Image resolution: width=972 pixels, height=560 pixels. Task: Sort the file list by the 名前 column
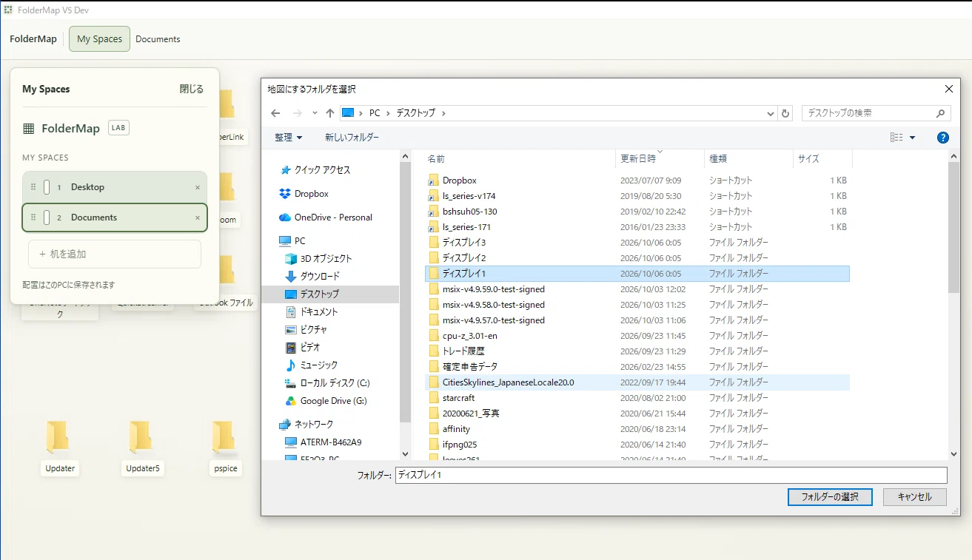point(520,159)
